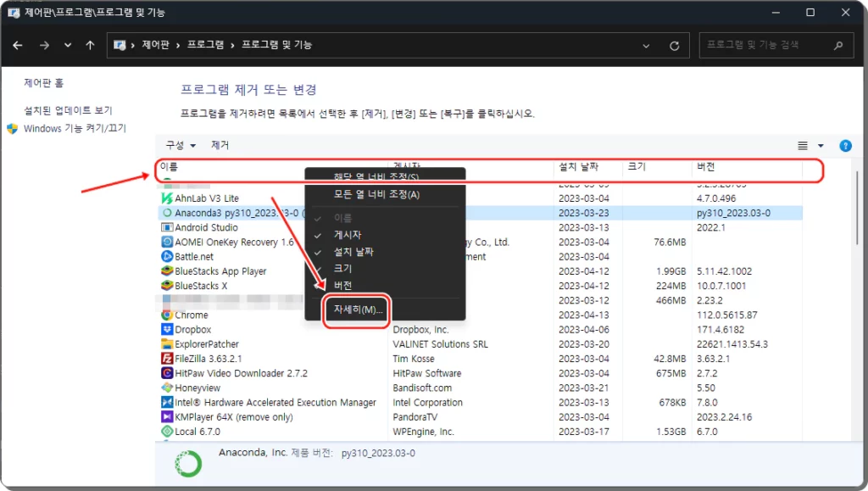Viewport: 868px width, 491px height.
Task: Go up one folder level arrow
Action: pos(90,46)
